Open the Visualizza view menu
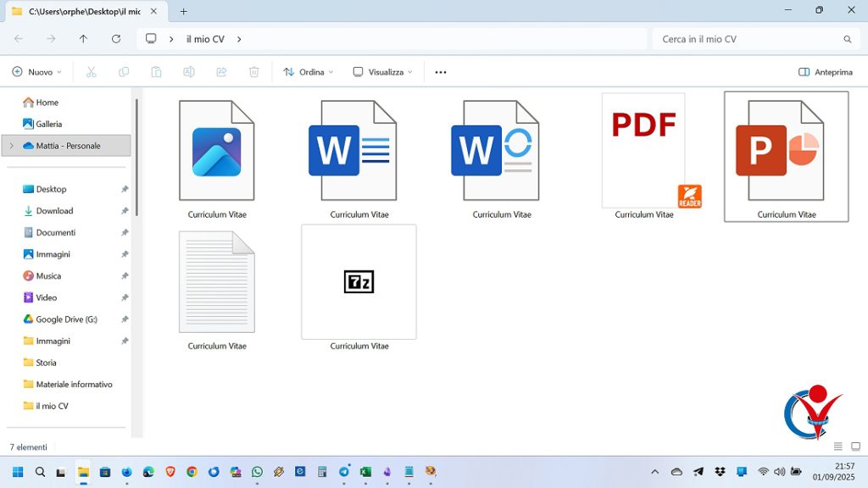 (383, 72)
